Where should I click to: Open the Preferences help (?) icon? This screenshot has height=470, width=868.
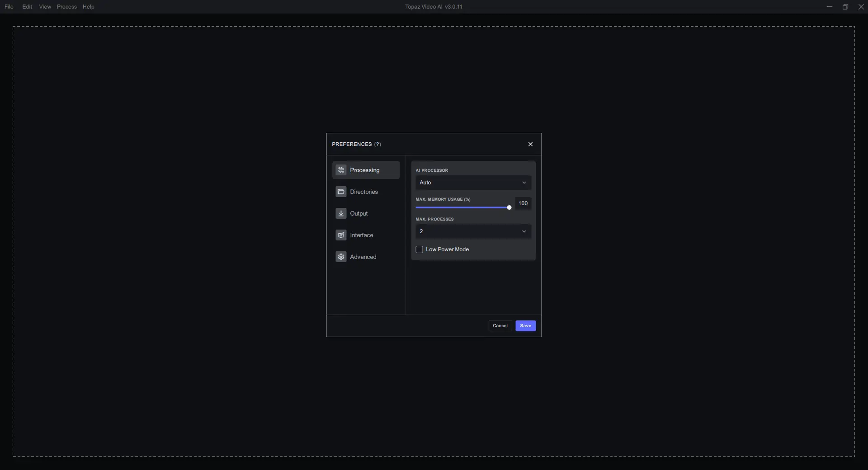tap(377, 144)
